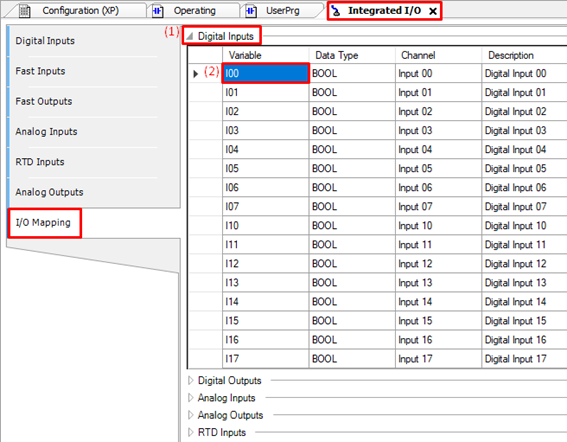
Task: Expand the Digital Outputs section
Action: point(191,380)
